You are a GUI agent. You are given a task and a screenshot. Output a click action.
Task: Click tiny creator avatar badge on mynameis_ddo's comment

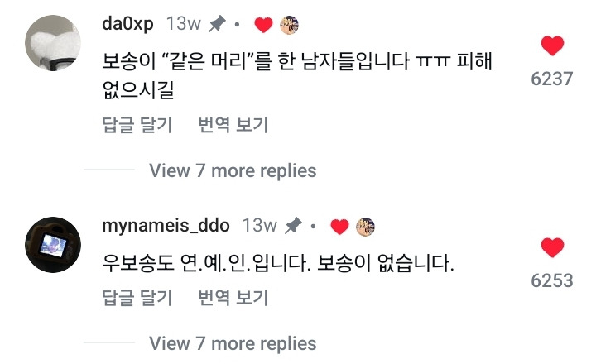(365, 226)
